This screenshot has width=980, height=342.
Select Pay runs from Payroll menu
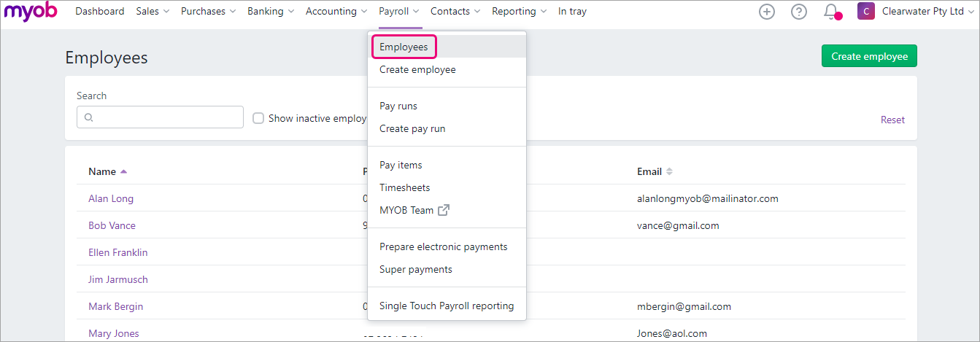[x=398, y=106]
